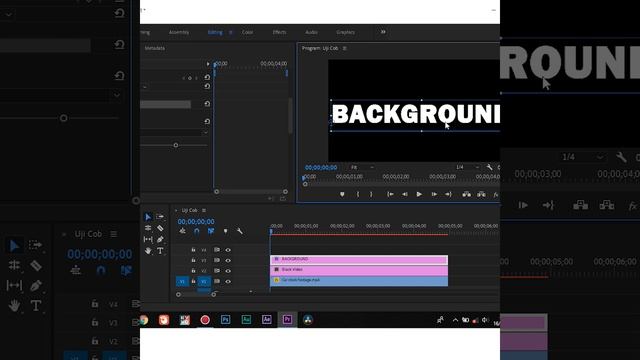The image size is (640, 360).
Task: Add marker in Program monitor
Action: point(342,194)
